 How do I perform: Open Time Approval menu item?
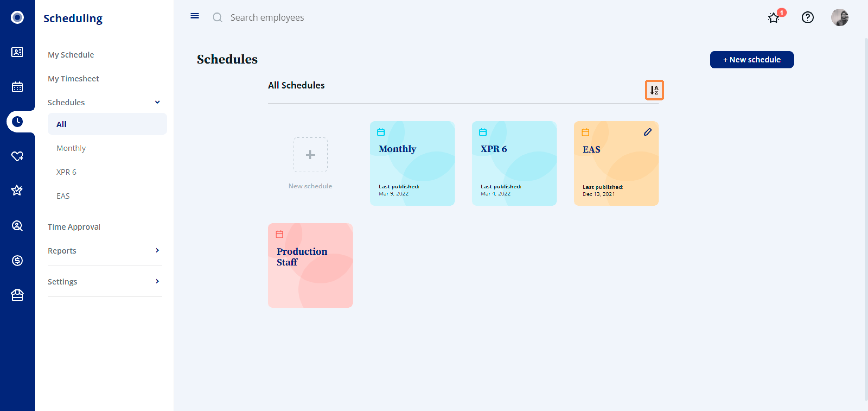pos(74,227)
